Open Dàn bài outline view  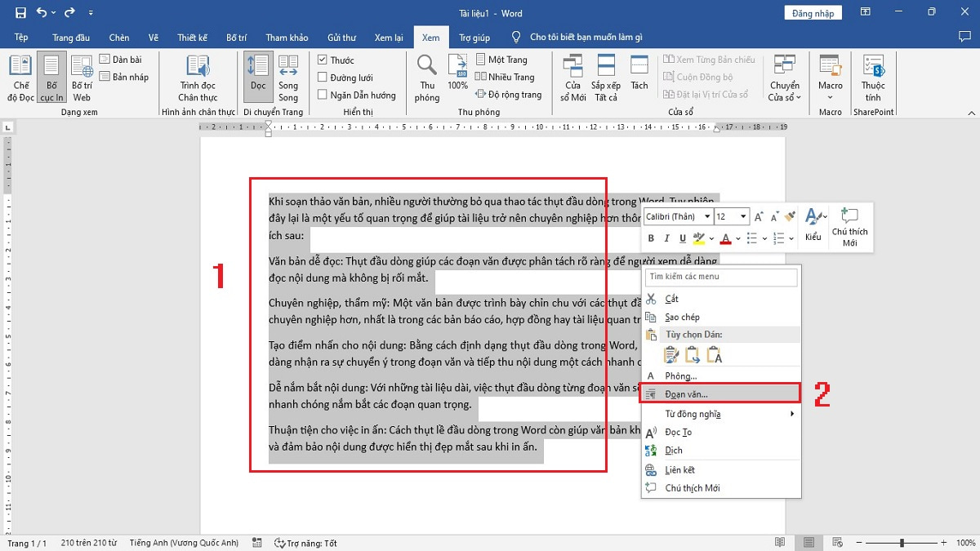pos(121,60)
